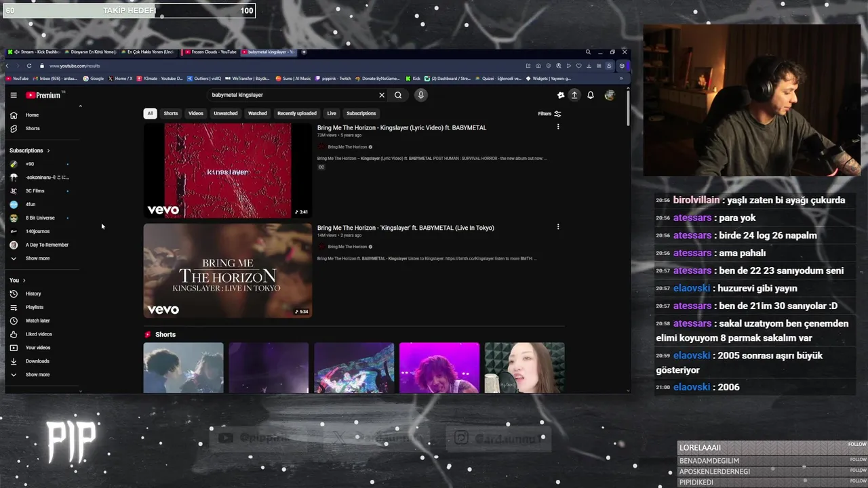Select the Recently uploaded filter chip
This screenshot has height=488, width=868.
point(297,113)
